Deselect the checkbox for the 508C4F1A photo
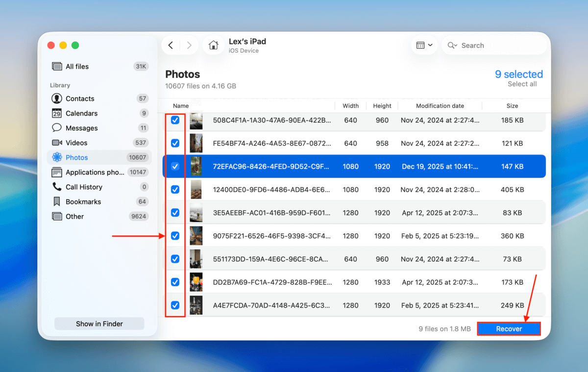The height and width of the screenshot is (372, 588). 175,120
